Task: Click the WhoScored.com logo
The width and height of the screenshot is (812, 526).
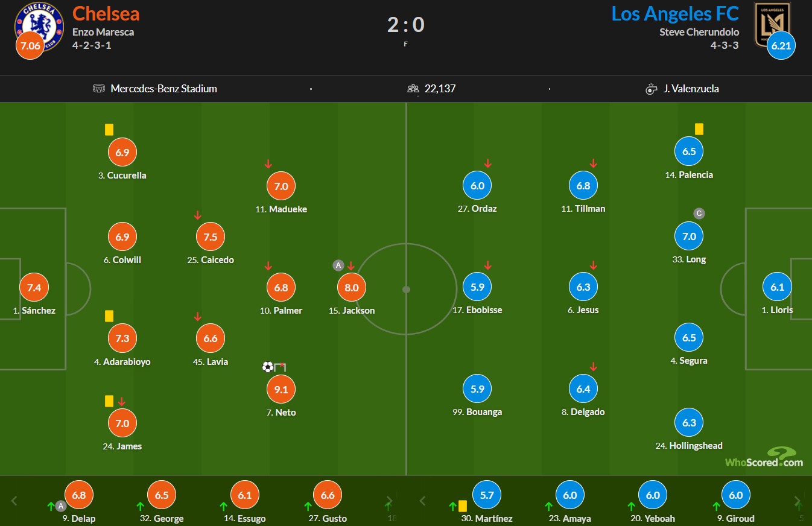Action: 764,458
